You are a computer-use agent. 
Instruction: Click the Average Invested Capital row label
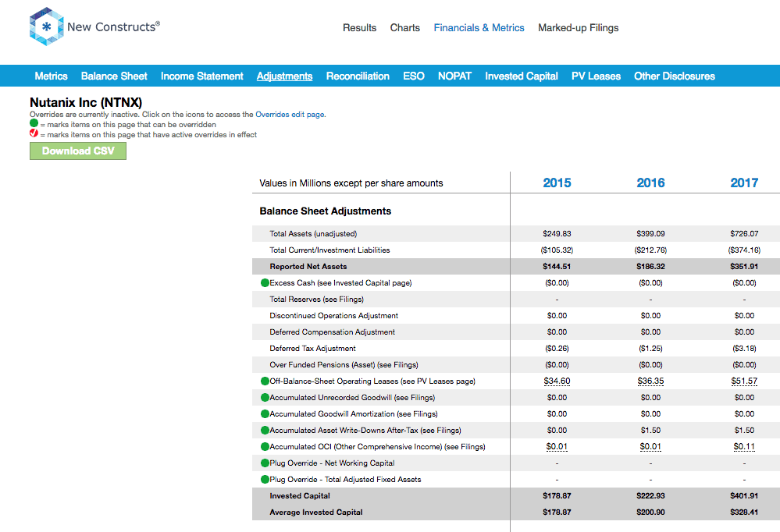point(316,512)
